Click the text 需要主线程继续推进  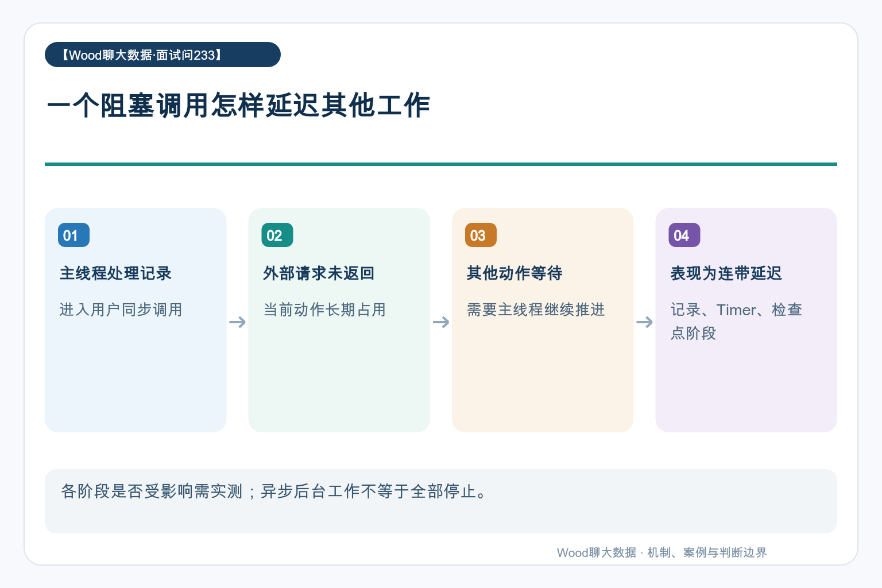click(536, 310)
